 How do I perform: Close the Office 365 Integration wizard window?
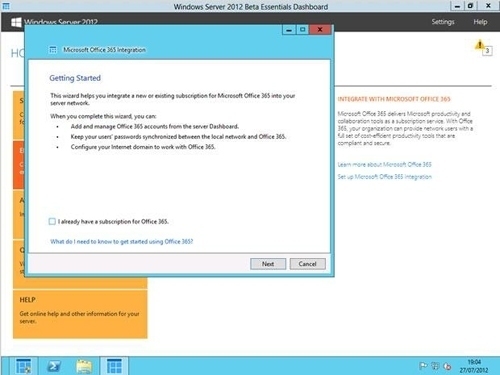point(320,30)
